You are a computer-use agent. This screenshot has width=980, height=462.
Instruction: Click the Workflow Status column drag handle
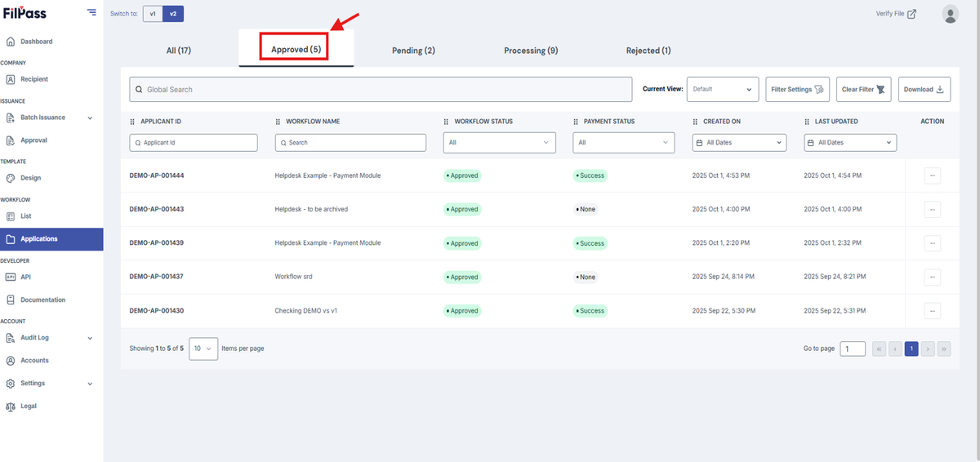pos(447,122)
